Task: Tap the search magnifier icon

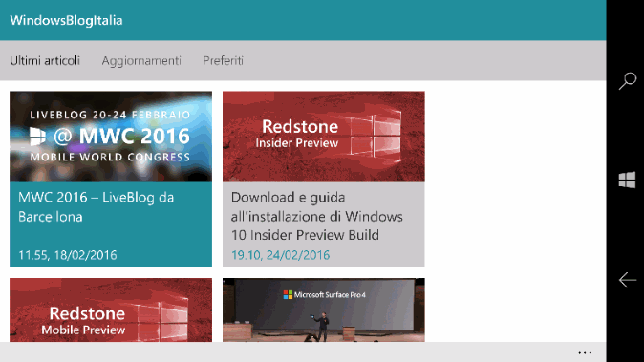Action: click(x=628, y=80)
